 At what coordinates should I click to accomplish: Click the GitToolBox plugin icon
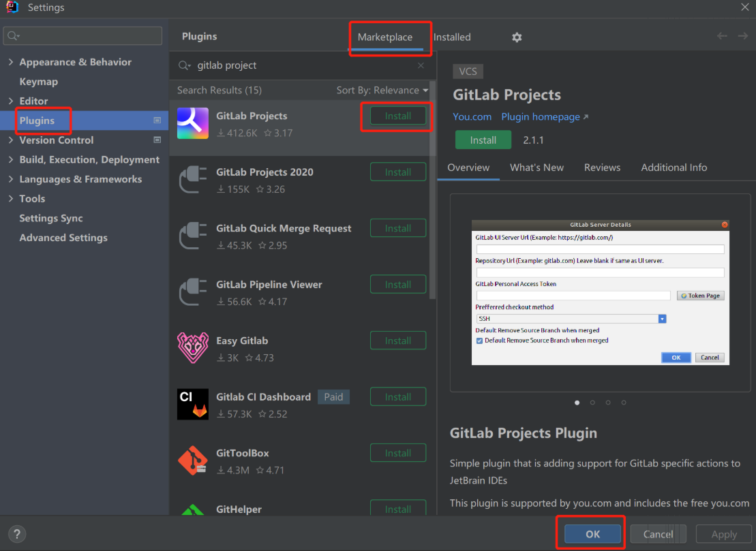[x=193, y=460]
